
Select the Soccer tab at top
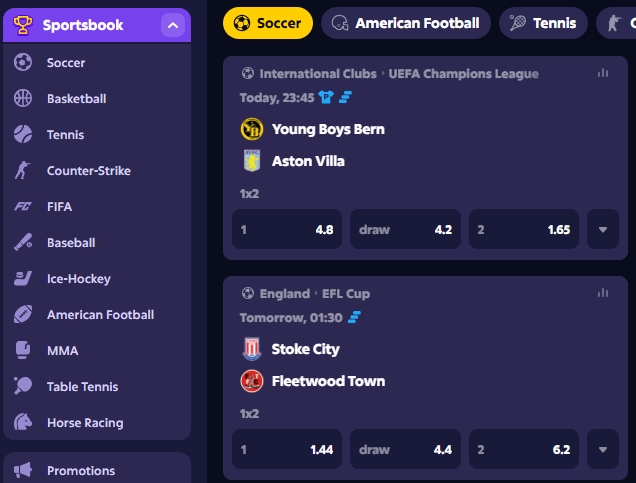[x=267, y=23]
